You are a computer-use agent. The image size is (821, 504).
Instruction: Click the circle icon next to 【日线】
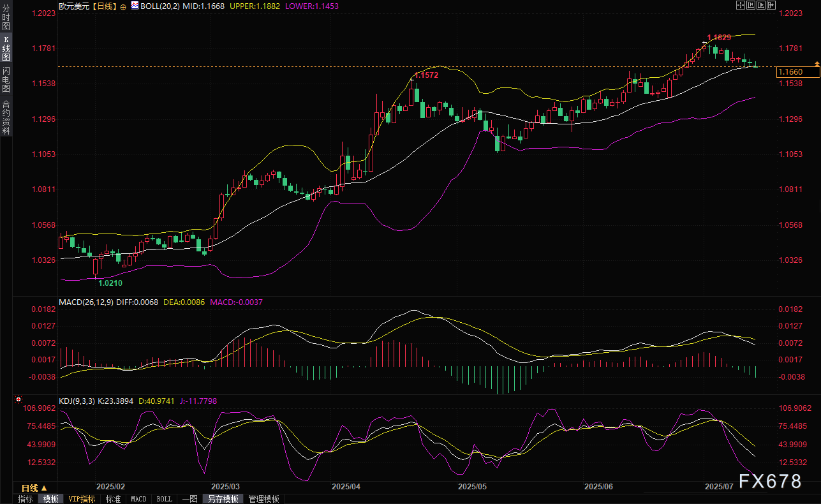(122, 5)
